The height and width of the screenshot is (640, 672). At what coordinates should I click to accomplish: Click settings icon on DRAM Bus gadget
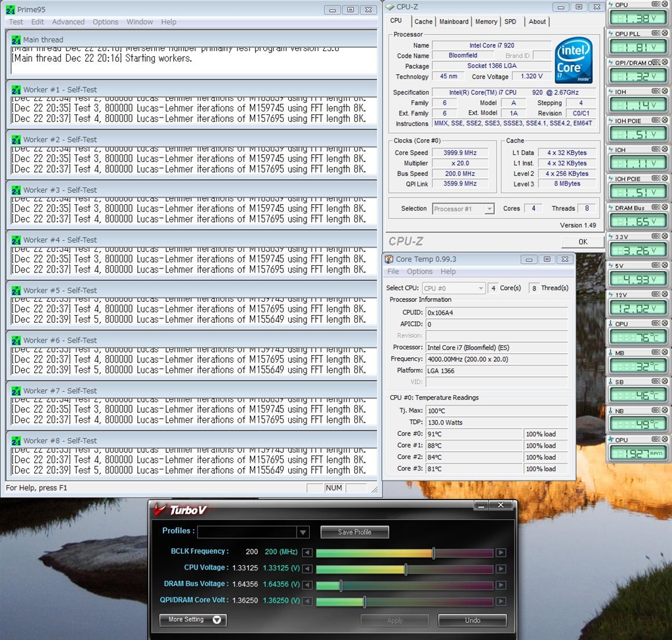[655, 208]
